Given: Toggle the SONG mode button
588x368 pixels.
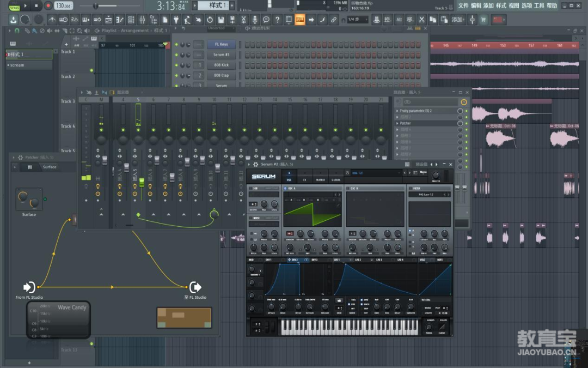Looking at the screenshot, I should tap(14, 8).
